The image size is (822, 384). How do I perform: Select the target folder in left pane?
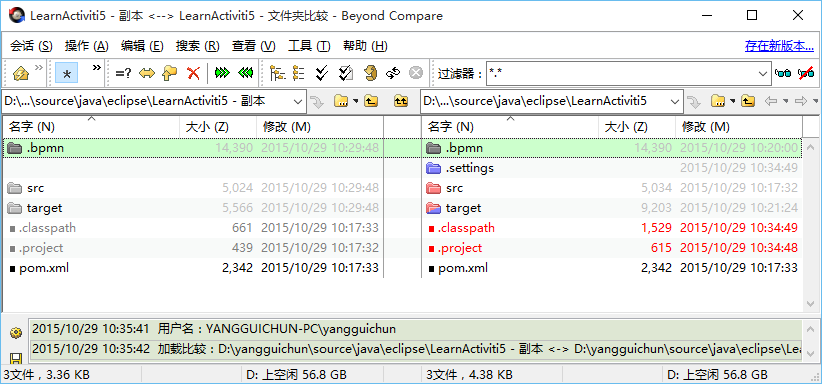click(x=193, y=208)
